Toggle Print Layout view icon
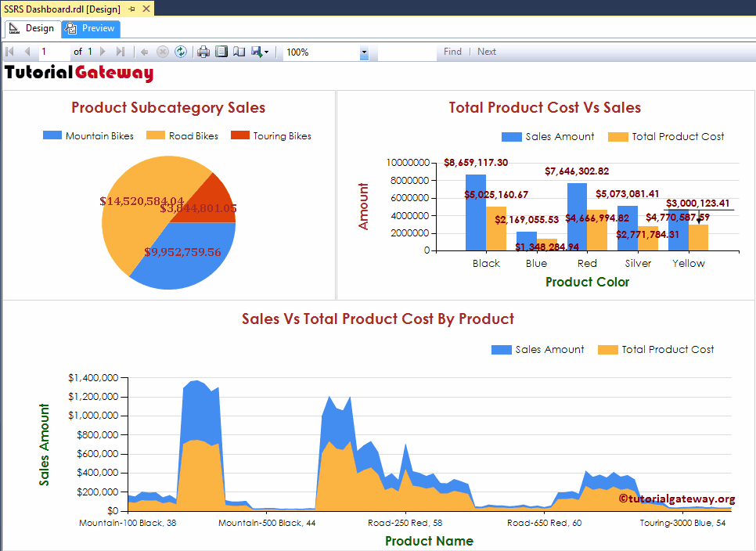 pos(221,52)
